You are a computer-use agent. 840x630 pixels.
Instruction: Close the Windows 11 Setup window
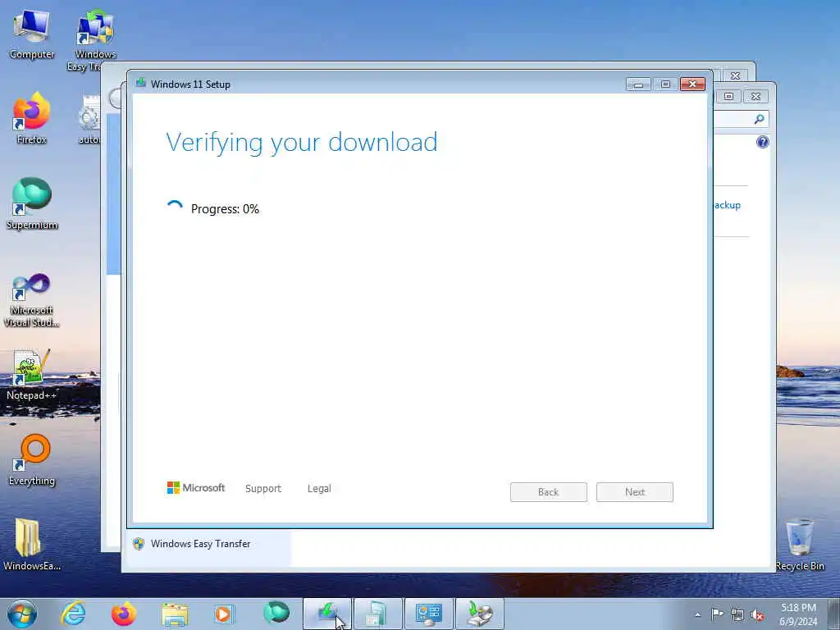(x=692, y=84)
